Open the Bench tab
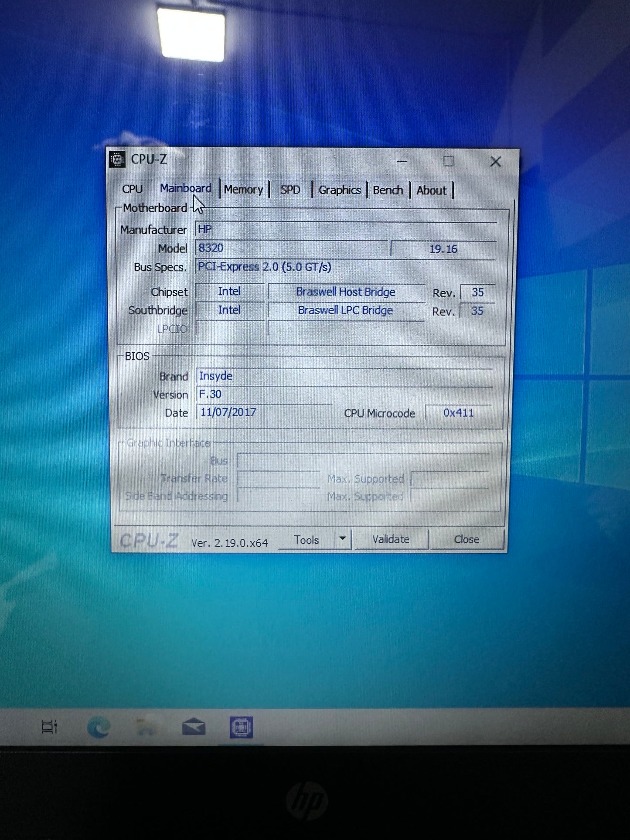Screen dimensions: 630x840 point(388,190)
